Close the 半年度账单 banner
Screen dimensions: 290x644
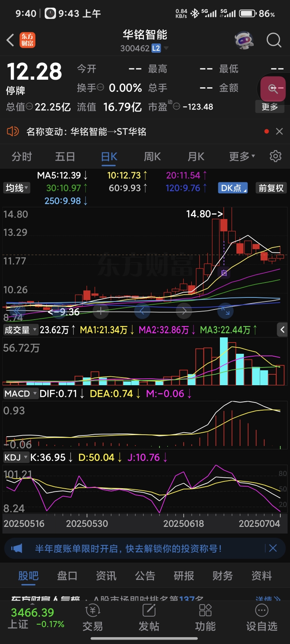[x=273, y=548]
